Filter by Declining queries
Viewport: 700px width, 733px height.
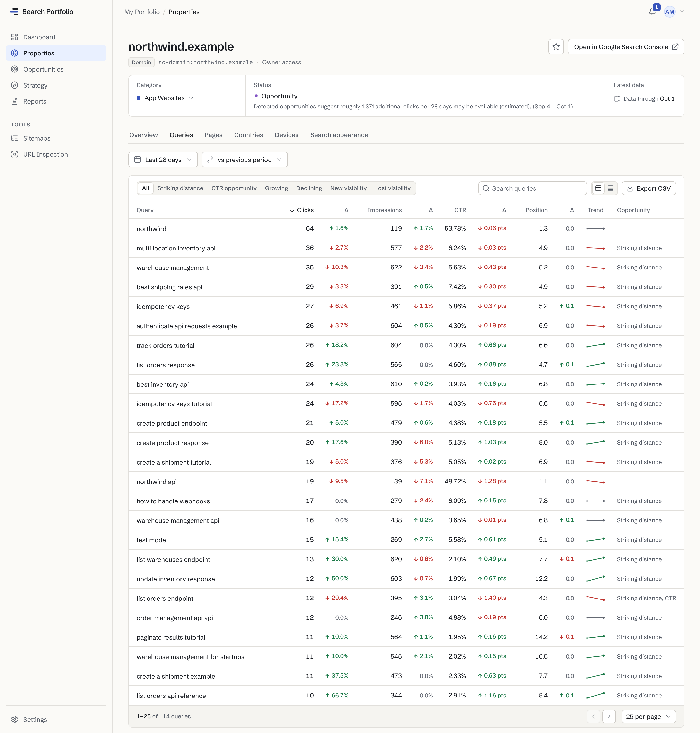click(x=309, y=188)
